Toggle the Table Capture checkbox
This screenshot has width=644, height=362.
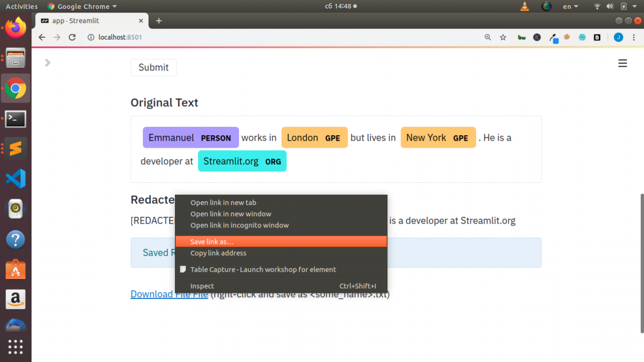182,269
